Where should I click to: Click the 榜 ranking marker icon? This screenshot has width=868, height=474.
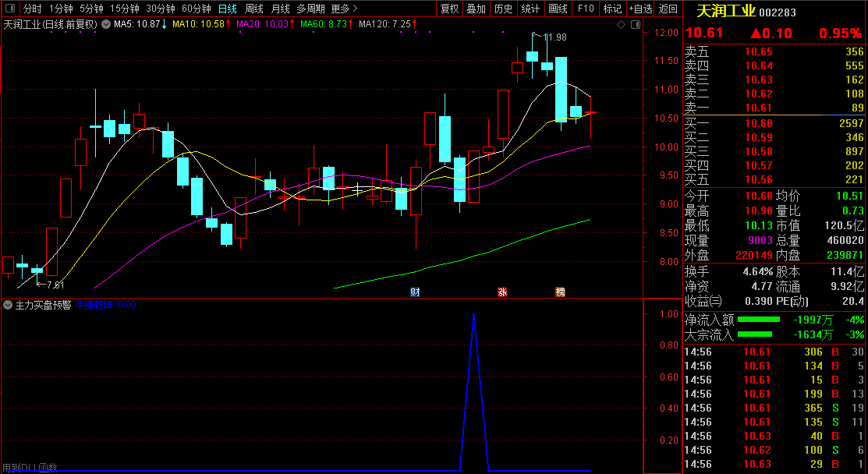[x=560, y=292]
